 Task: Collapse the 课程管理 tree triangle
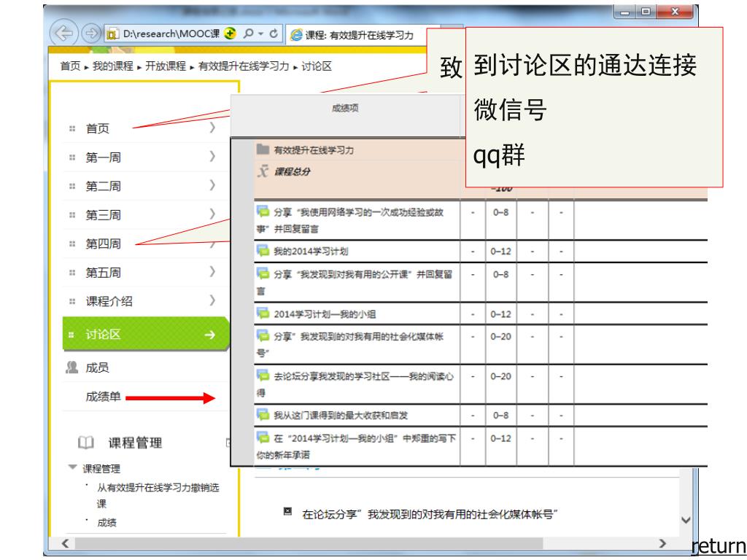(72, 467)
